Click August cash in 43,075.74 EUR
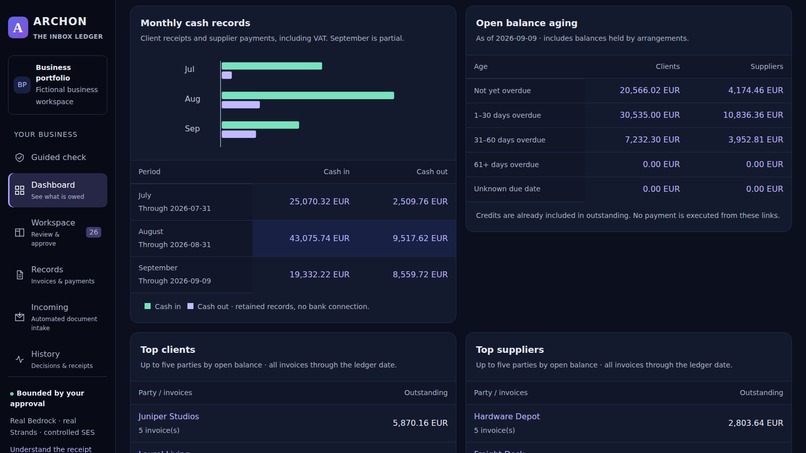Image resolution: width=806 pixels, height=453 pixels. click(319, 238)
